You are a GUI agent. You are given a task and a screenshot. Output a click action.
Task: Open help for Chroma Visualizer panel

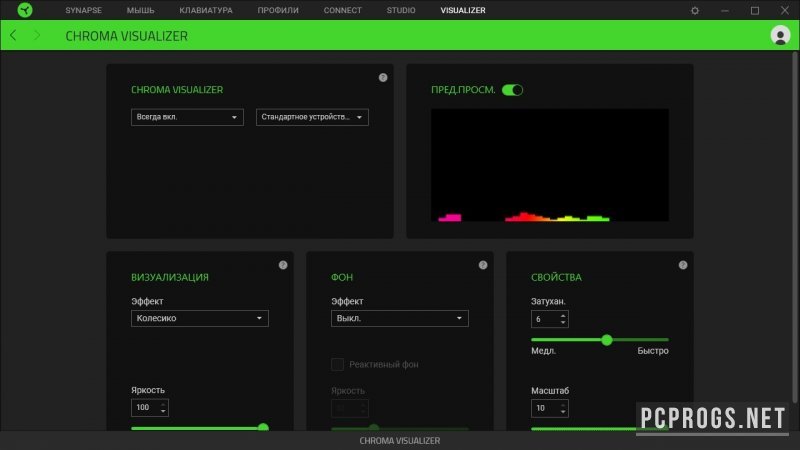[383, 78]
